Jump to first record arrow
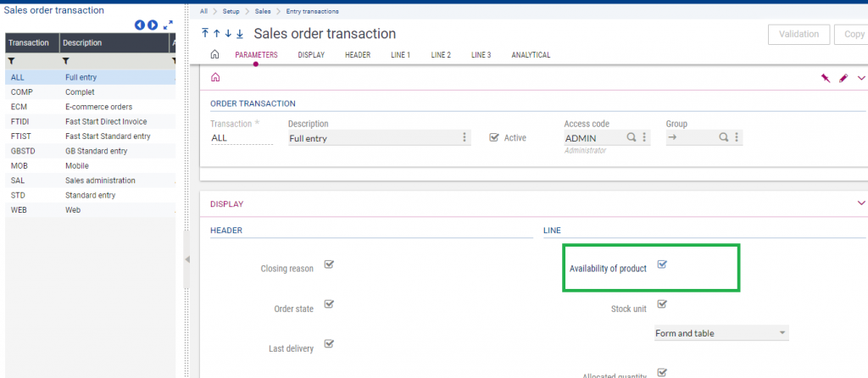868x378 pixels. pyautogui.click(x=205, y=34)
